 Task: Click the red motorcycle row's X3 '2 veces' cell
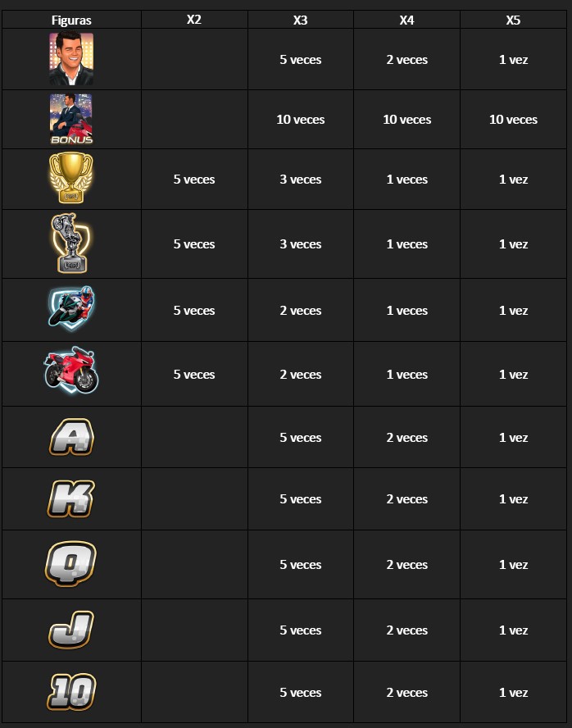pyautogui.click(x=301, y=374)
